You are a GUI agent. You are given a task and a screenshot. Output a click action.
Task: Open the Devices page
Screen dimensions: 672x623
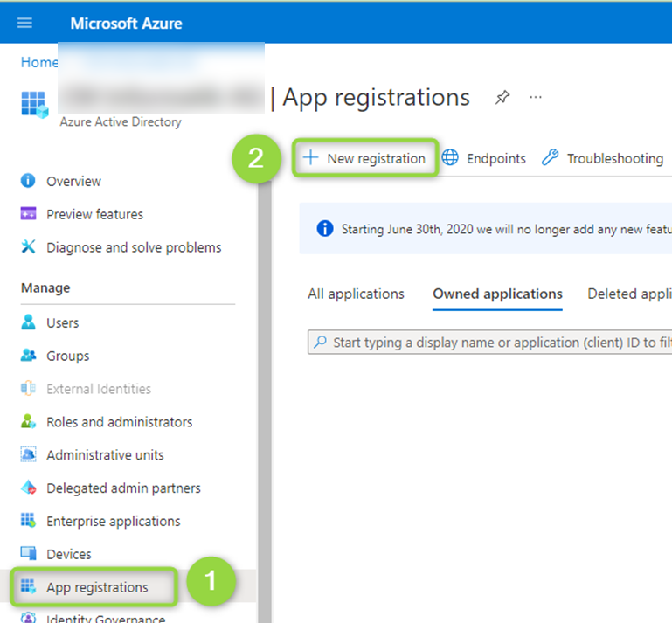pos(68,555)
